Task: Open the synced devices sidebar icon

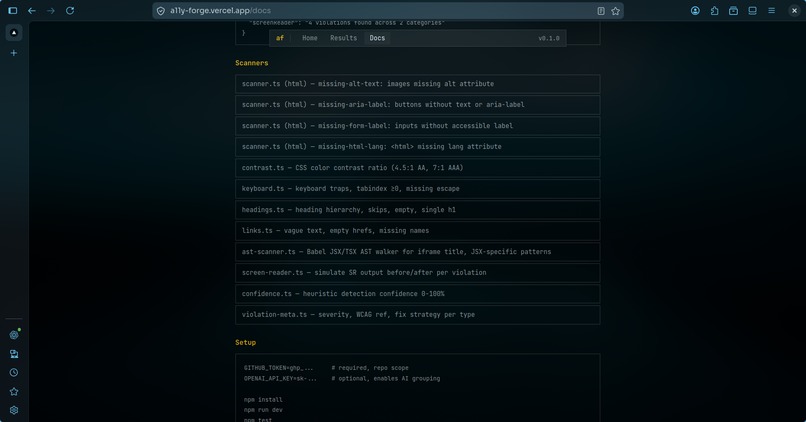Action: 14,354
